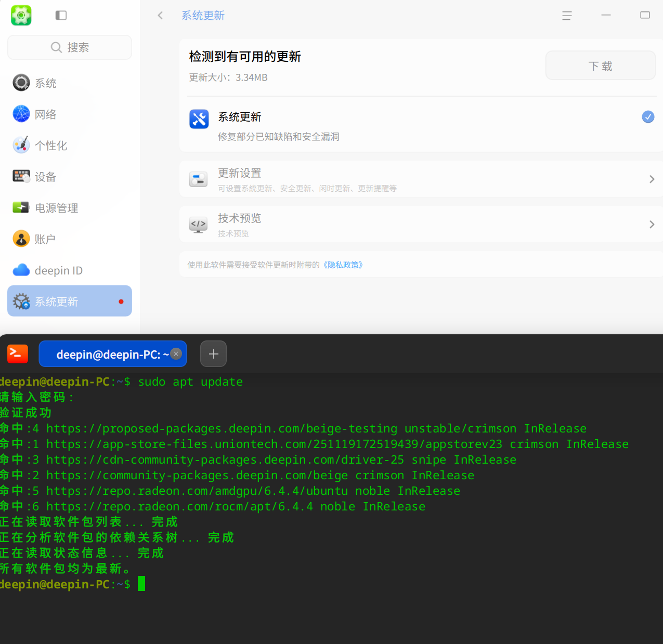Click the 账户 user avatar icon

21,239
